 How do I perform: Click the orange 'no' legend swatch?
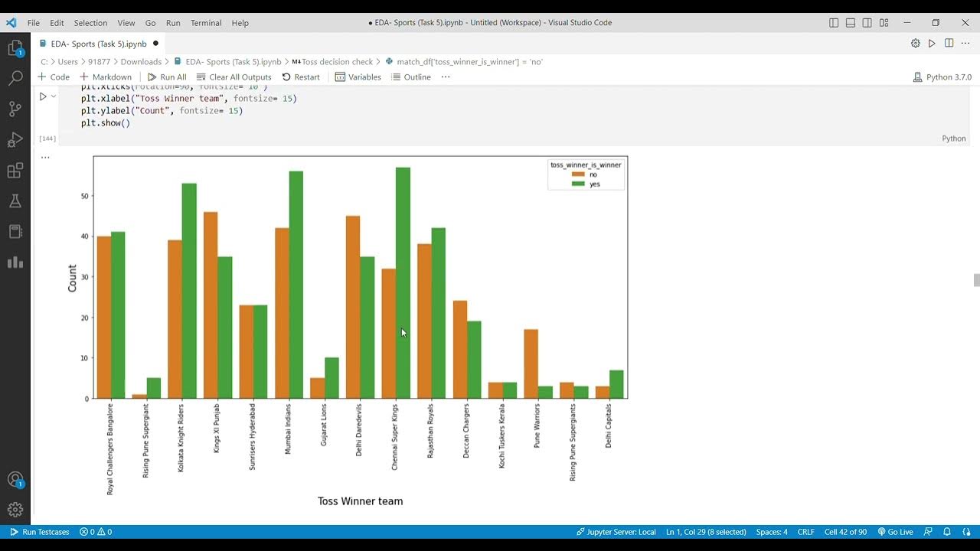point(578,174)
